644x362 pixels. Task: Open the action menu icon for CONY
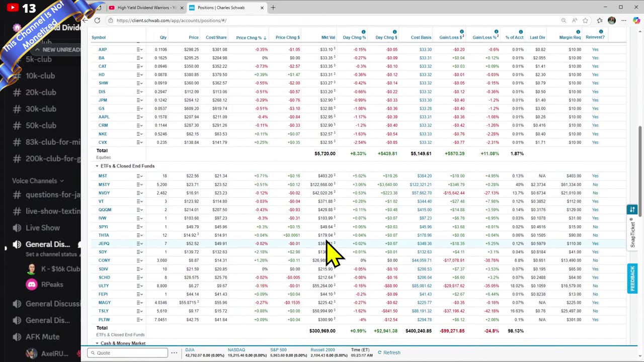pos(139,260)
